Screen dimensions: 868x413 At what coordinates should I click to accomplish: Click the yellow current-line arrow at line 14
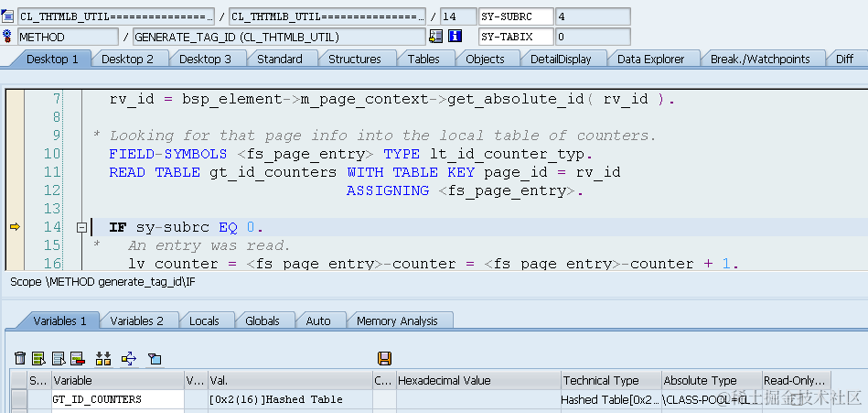pos(15,227)
